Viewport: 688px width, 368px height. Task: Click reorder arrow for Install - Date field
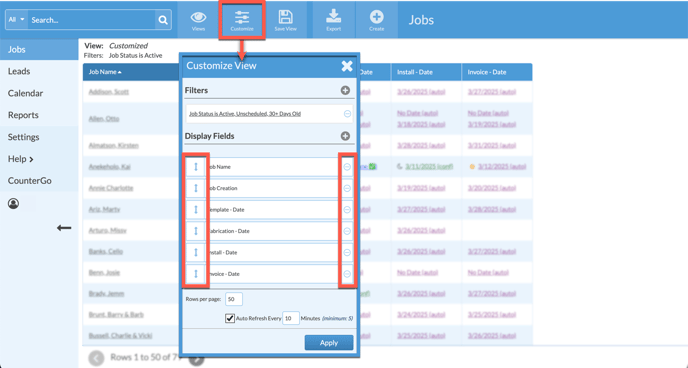point(196,252)
